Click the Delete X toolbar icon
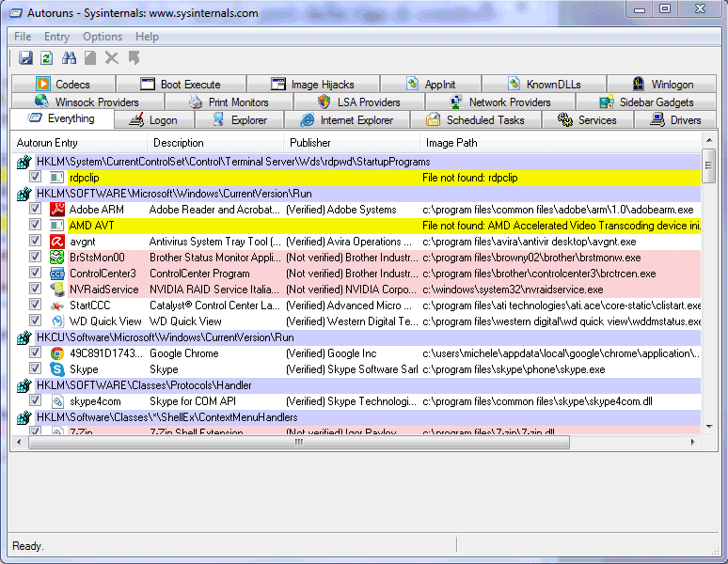The height and width of the screenshot is (564, 728). click(112, 58)
